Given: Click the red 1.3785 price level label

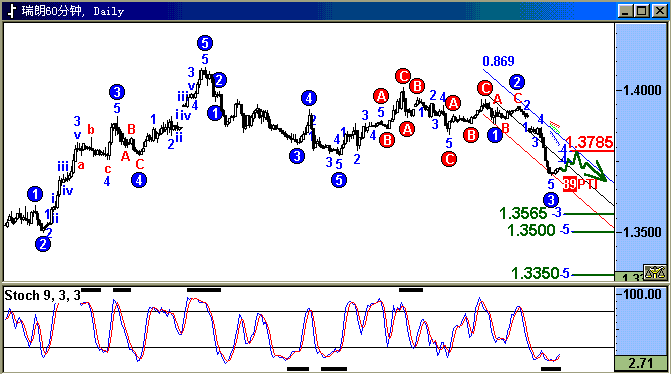Looking at the screenshot, I should (x=589, y=142).
